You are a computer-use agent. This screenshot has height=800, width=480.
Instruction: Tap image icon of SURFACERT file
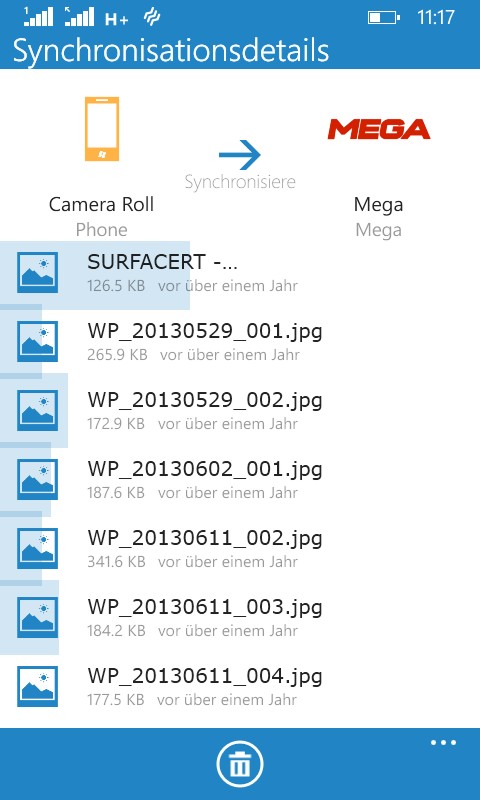click(x=37, y=272)
